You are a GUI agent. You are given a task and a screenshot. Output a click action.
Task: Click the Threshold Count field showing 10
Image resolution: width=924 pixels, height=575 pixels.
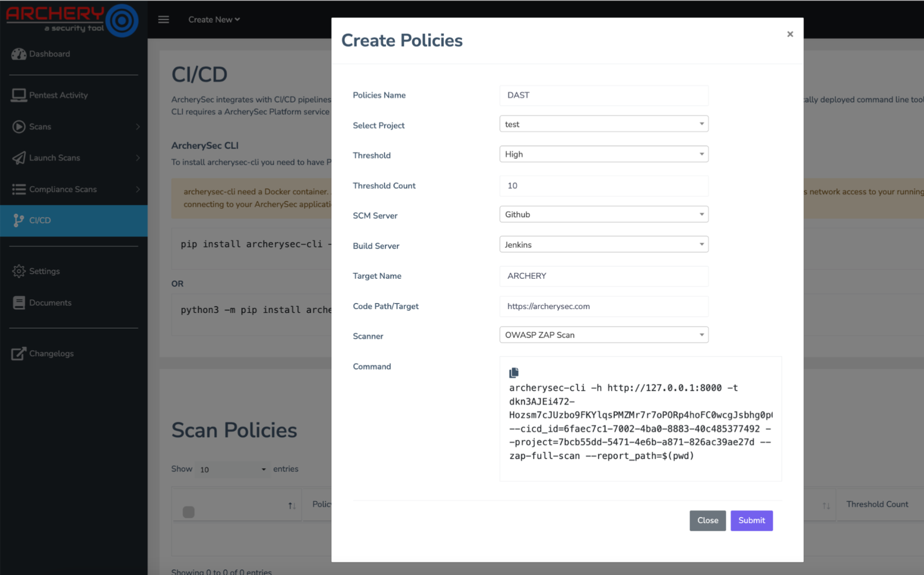click(603, 186)
